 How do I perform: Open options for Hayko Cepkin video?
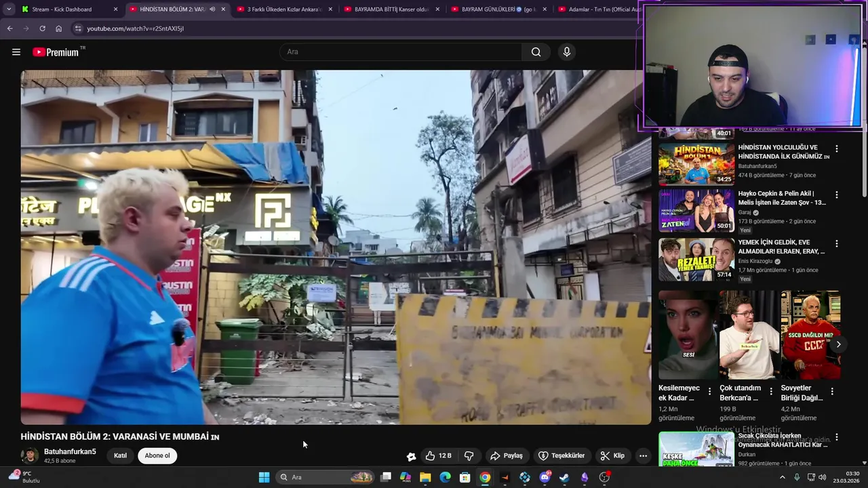click(837, 195)
